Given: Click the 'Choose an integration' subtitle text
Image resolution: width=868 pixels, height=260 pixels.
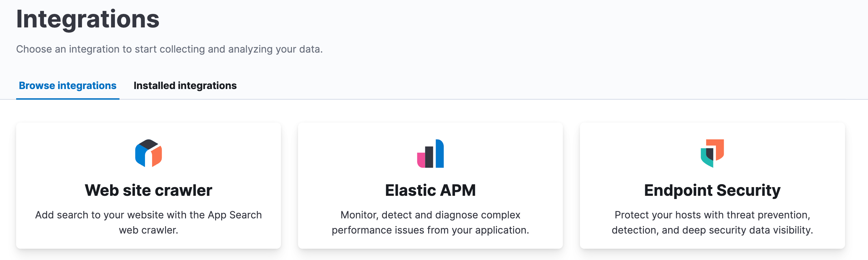Looking at the screenshot, I should click(x=170, y=49).
